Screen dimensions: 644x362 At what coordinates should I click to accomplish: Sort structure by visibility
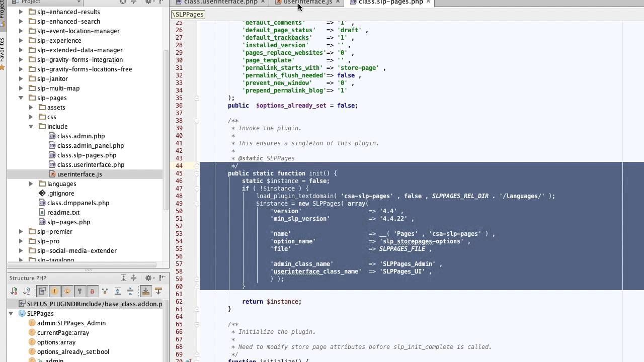(14, 291)
